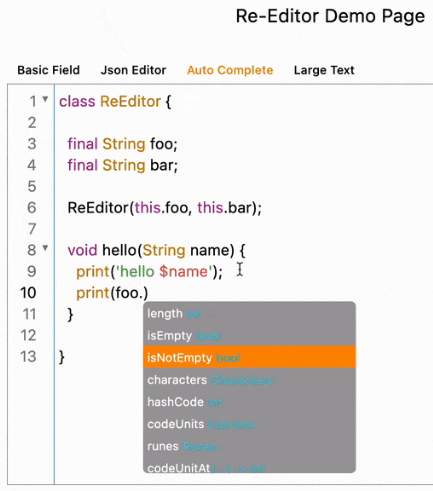Click line number 8 in the gutter
This screenshot has width=433, height=491.
32,250
